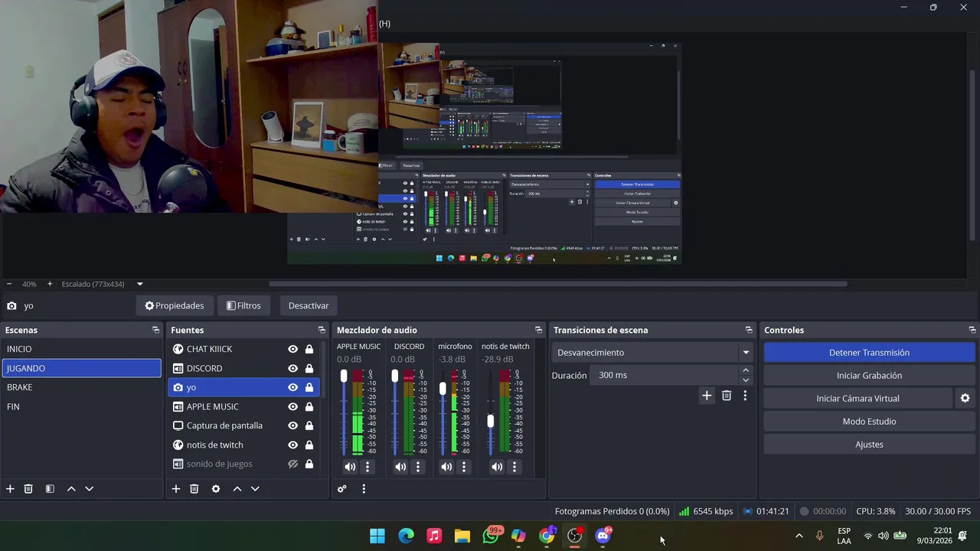
Task: Hide the CHAT KIIICK source
Action: (292, 349)
